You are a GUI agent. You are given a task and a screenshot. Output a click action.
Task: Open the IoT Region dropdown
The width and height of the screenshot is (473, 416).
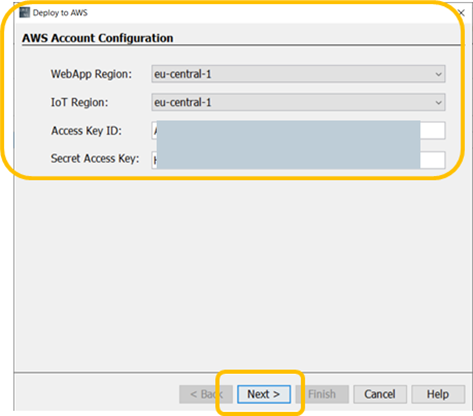298,102
